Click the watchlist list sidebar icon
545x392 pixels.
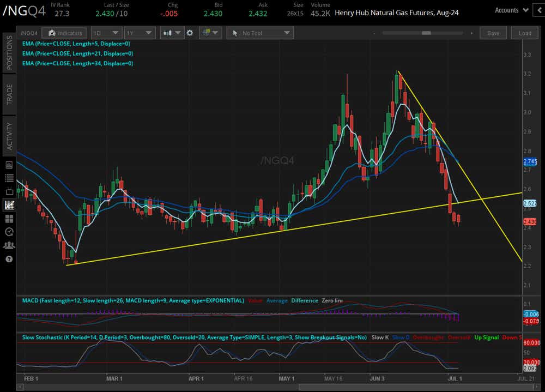pos(9,178)
